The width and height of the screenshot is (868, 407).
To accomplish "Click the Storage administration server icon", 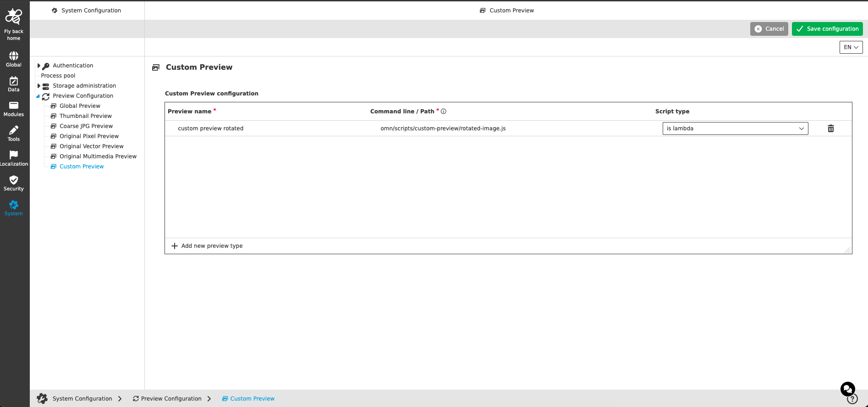I will click(46, 86).
